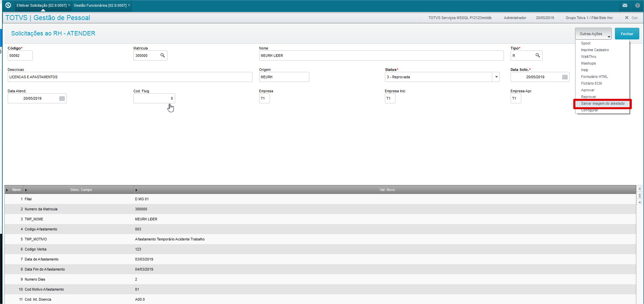Screen dimensions: 644x304
Task: Close the Efetivar Solicitação tab with its X
Action: (69, 5)
